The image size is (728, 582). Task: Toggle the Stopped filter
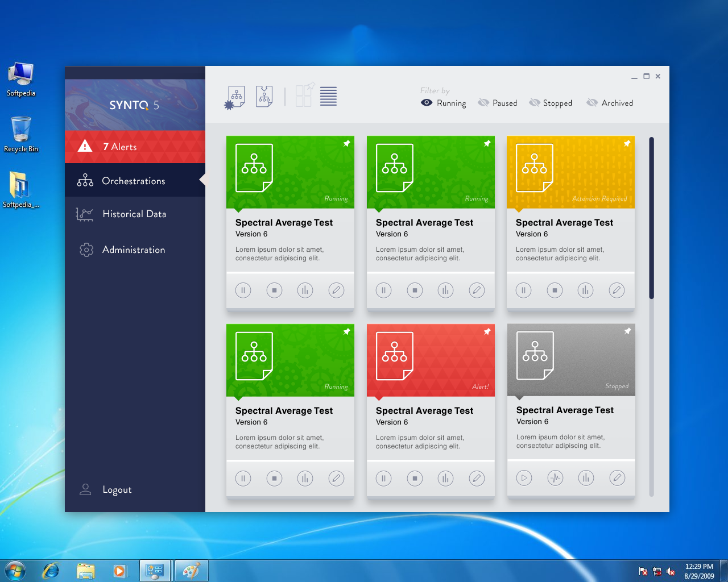[x=550, y=103]
